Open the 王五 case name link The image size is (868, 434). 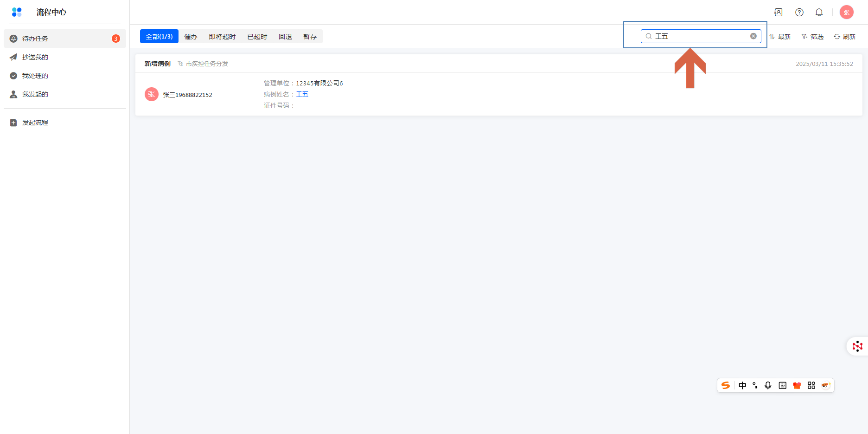[x=302, y=94]
